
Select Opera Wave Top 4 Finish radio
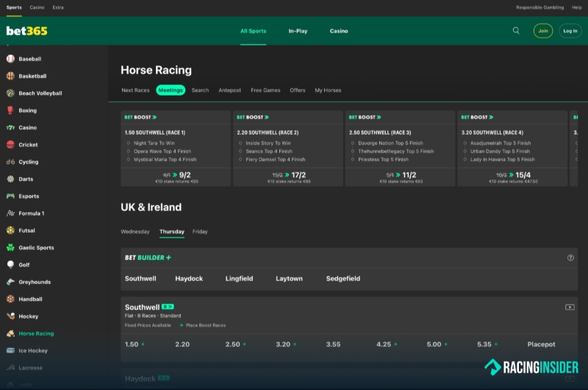click(x=128, y=152)
